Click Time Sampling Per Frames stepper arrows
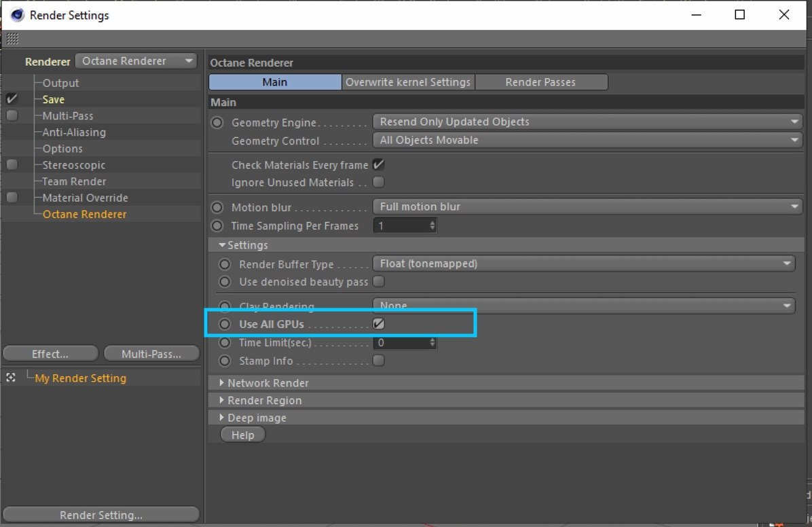The image size is (812, 527). point(432,225)
